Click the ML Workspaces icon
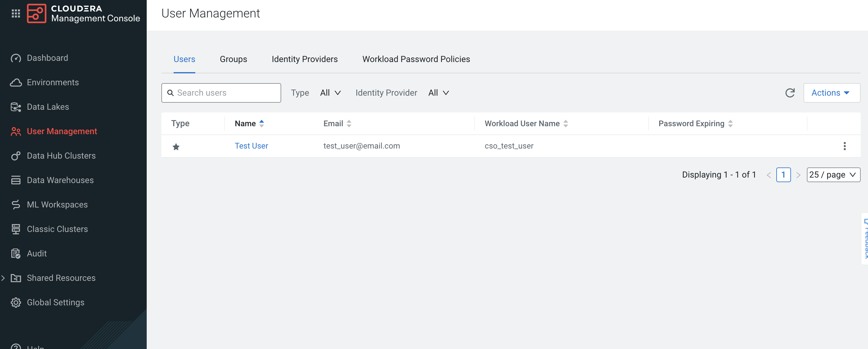Screen dimensions: 868x349 [x=16, y=204]
